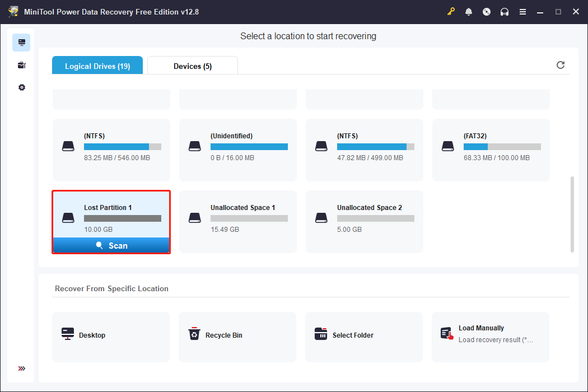Click the MiniTool app logo icon
Image resolution: width=588 pixels, height=392 pixels.
click(13, 11)
